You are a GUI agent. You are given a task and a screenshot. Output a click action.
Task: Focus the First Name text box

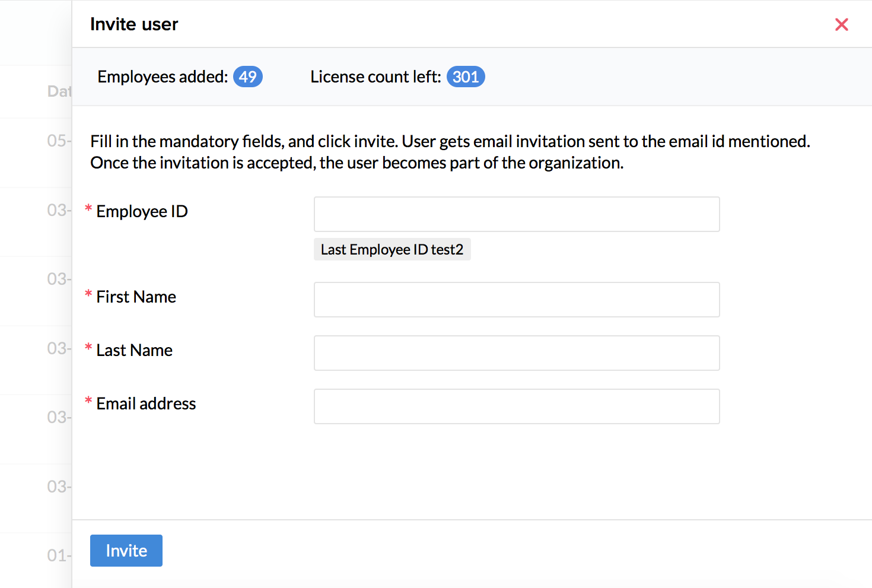tap(516, 300)
